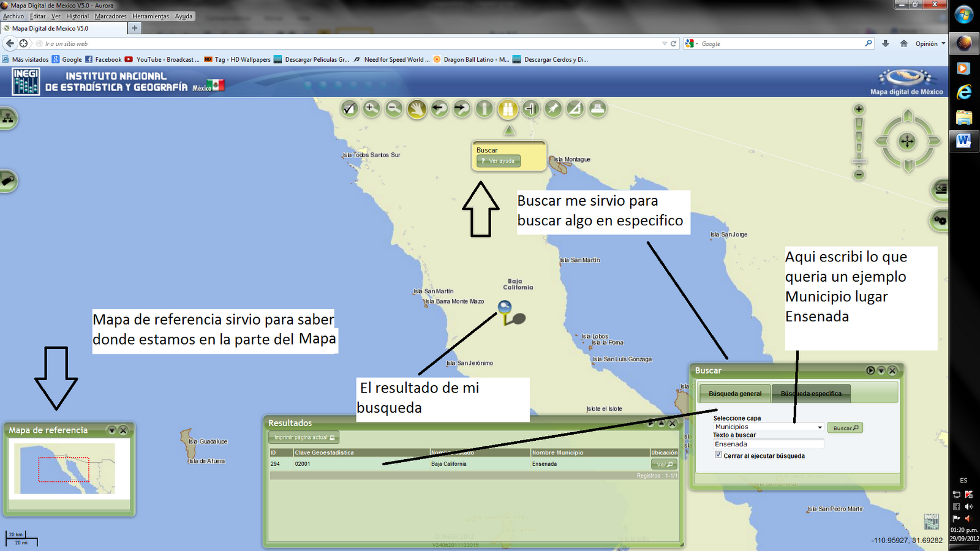Select the triangle ruler measure tool
Image resolution: width=980 pixels, height=551 pixels.
click(x=575, y=108)
